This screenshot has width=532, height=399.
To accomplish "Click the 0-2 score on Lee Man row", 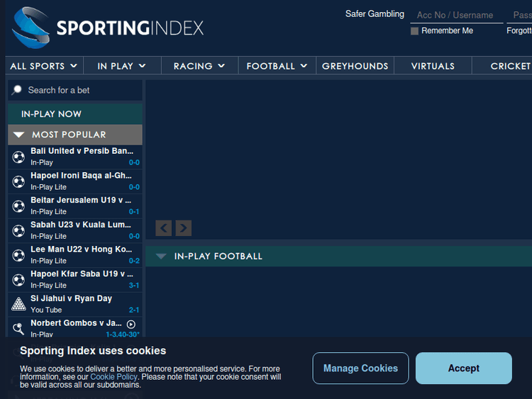I will point(134,261).
